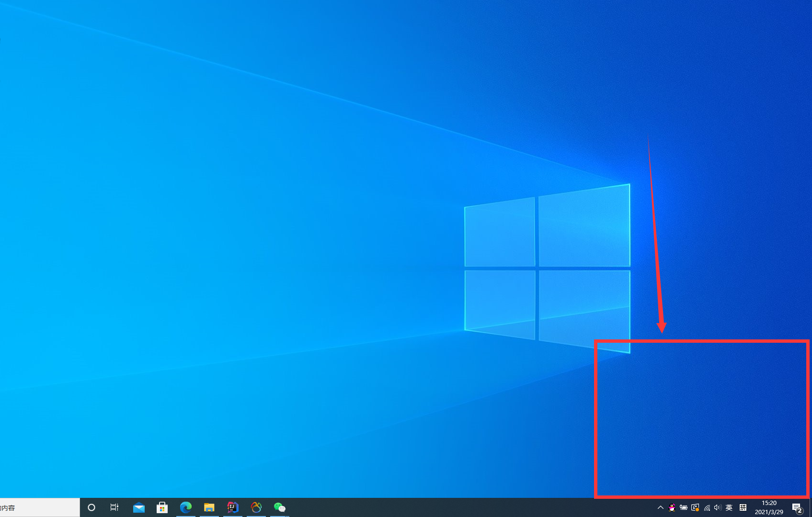Open File Explorer from the taskbar
812x517 pixels.
(209, 507)
